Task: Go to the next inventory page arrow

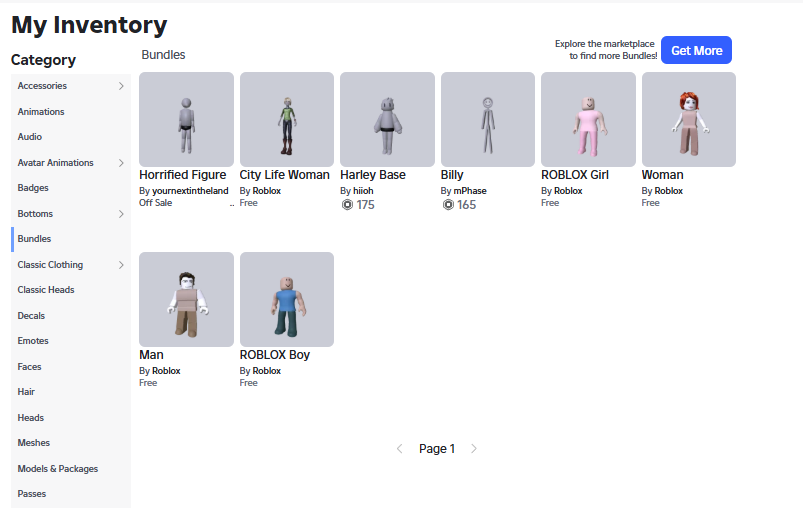Action: click(x=474, y=449)
